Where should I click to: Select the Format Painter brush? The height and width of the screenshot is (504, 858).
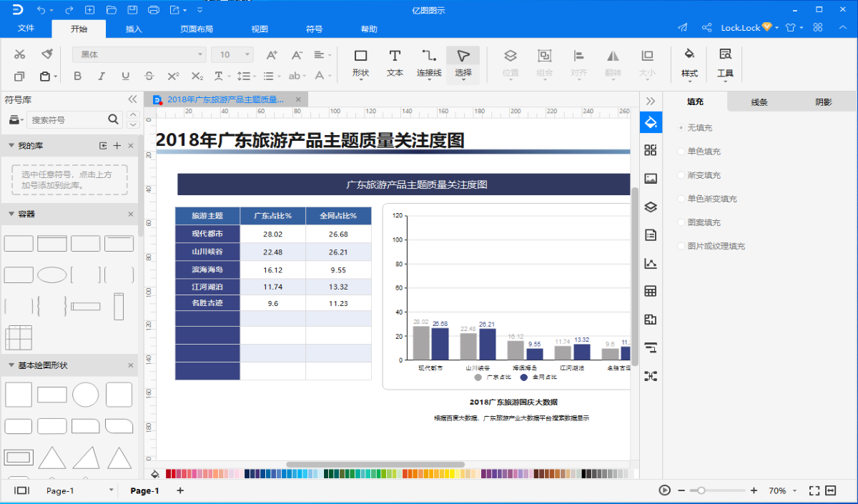pos(46,54)
